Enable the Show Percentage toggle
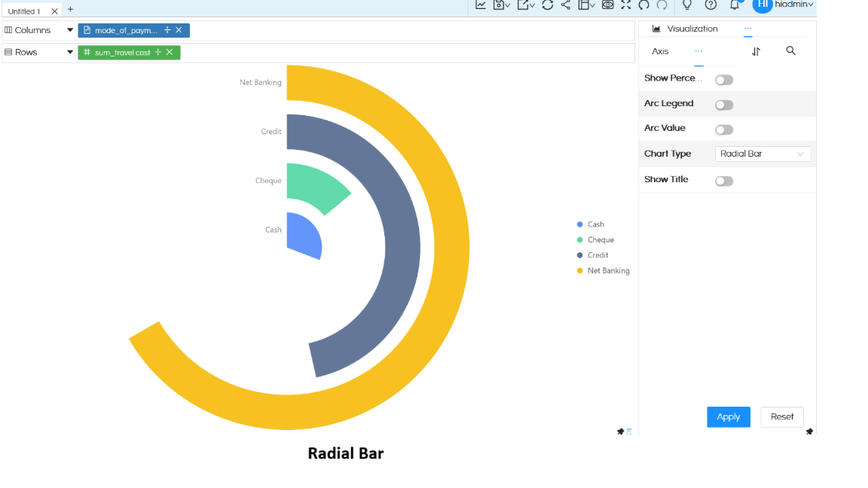868x488 pixels. pos(724,79)
